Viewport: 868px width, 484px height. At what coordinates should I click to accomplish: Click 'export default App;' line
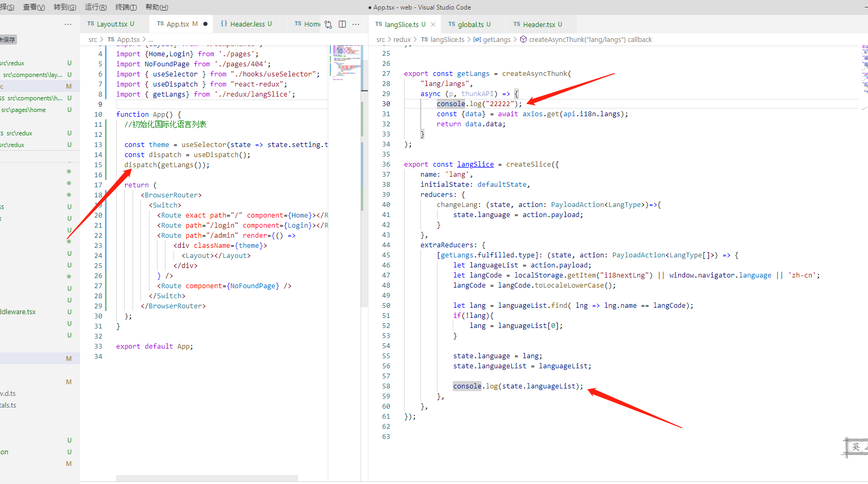tap(155, 347)
